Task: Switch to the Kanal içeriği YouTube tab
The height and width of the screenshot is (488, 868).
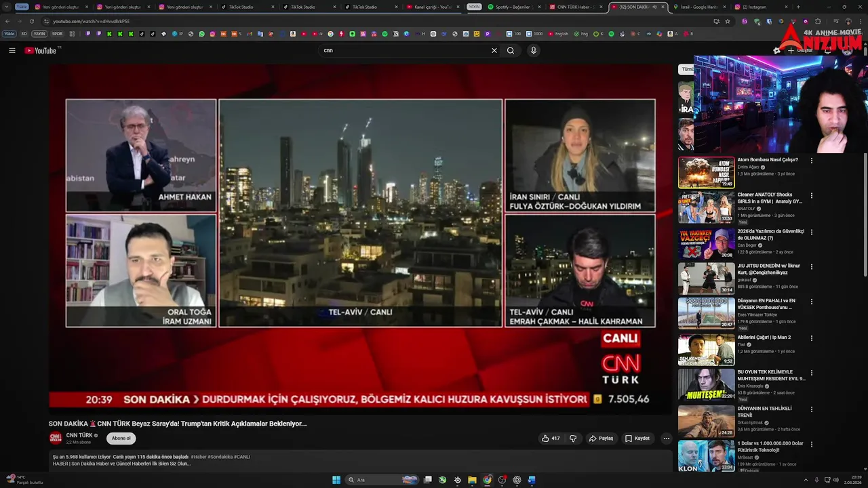Action: (x=433, y=7)
